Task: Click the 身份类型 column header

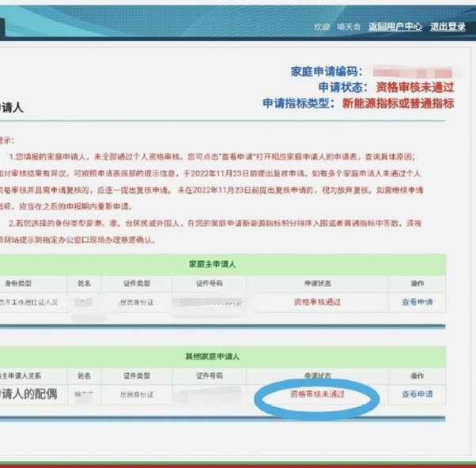Action: click(18, 283)
